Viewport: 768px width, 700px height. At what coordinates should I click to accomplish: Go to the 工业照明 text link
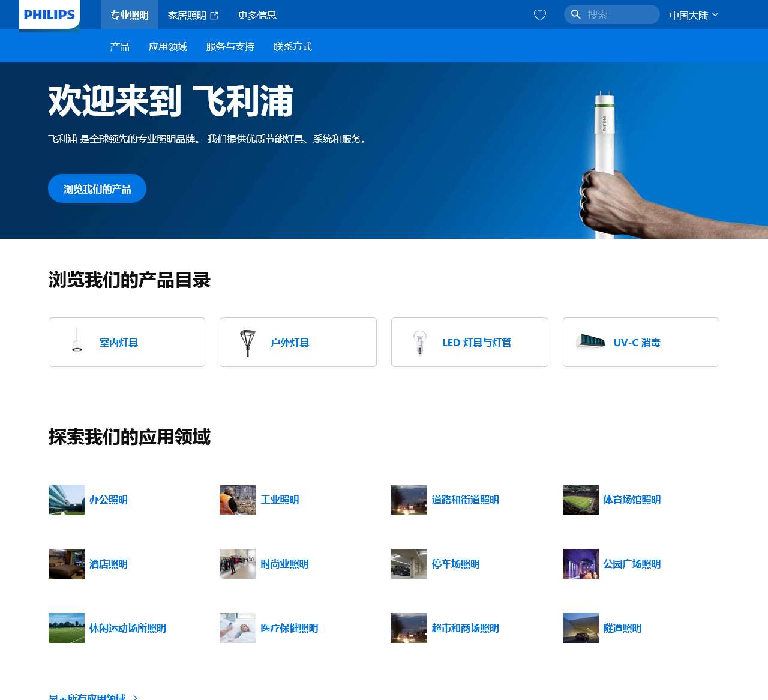click(x=280, y=500)
